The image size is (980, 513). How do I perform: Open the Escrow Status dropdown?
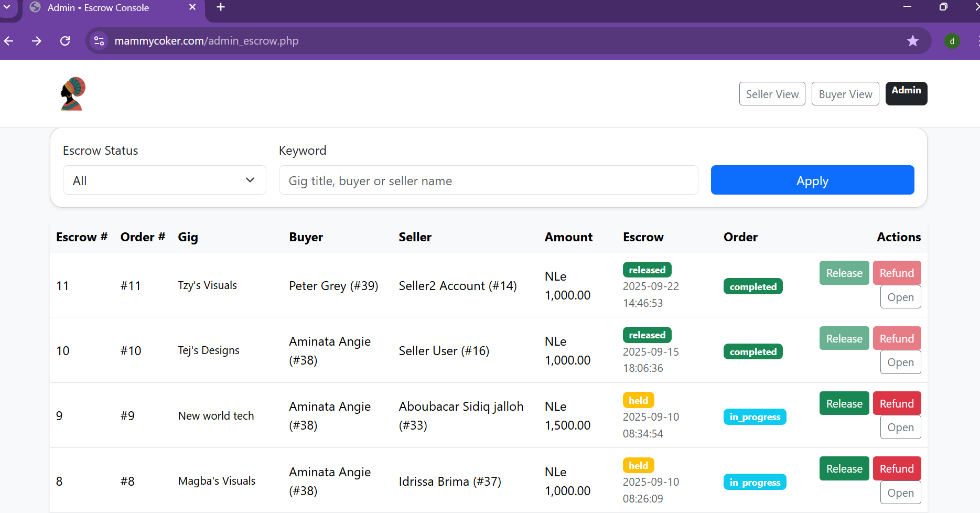pos(164,180)
